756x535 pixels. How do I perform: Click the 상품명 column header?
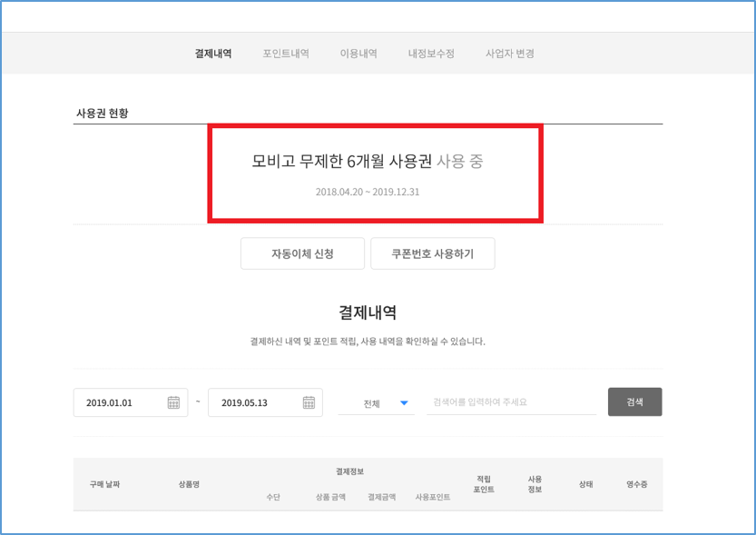tap(189, 484)
